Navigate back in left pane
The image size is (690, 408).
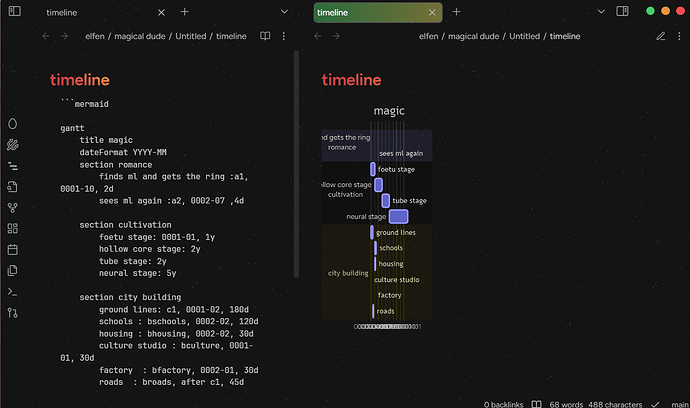tap(46, 36)
